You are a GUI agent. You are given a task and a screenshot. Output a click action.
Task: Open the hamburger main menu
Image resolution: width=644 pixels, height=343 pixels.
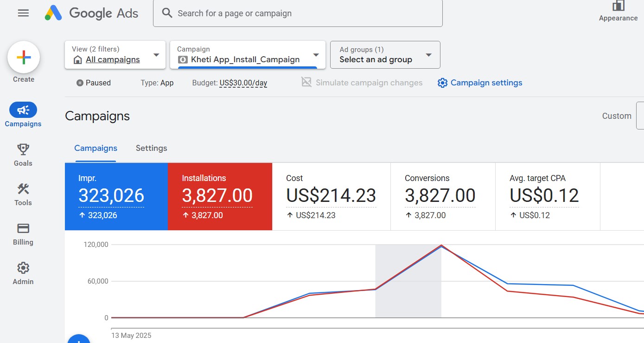tap(23, 13)
